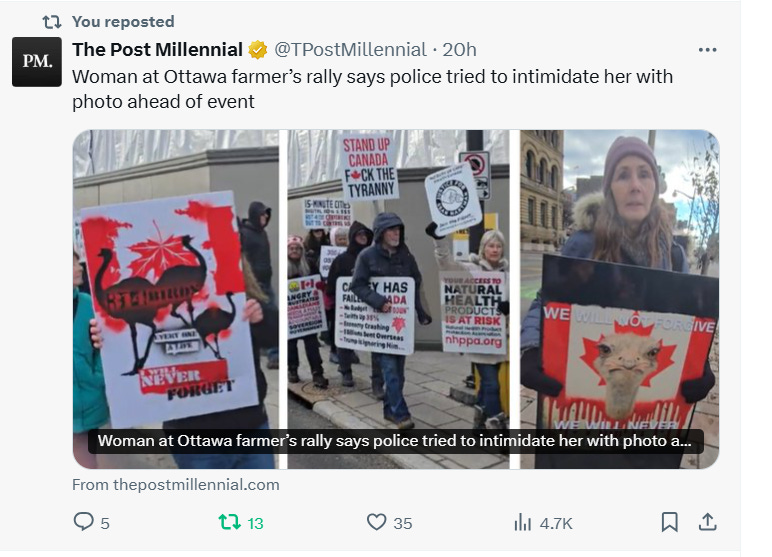Click the 20h timestamp
Screen dimensions: 772x557
tap(459, 50)
